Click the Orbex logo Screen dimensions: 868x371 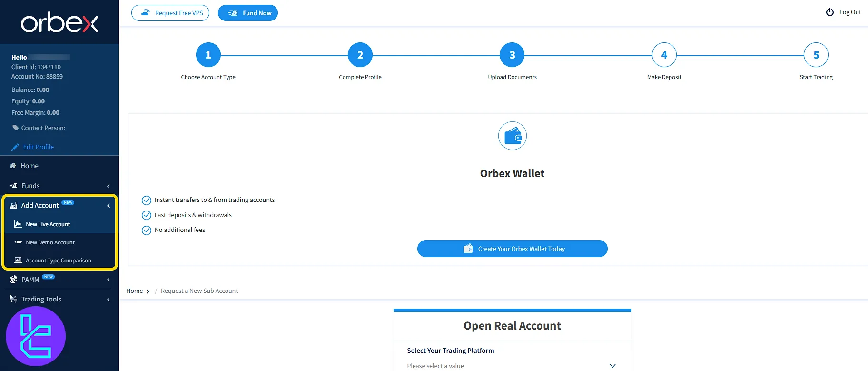pos(59,23)
